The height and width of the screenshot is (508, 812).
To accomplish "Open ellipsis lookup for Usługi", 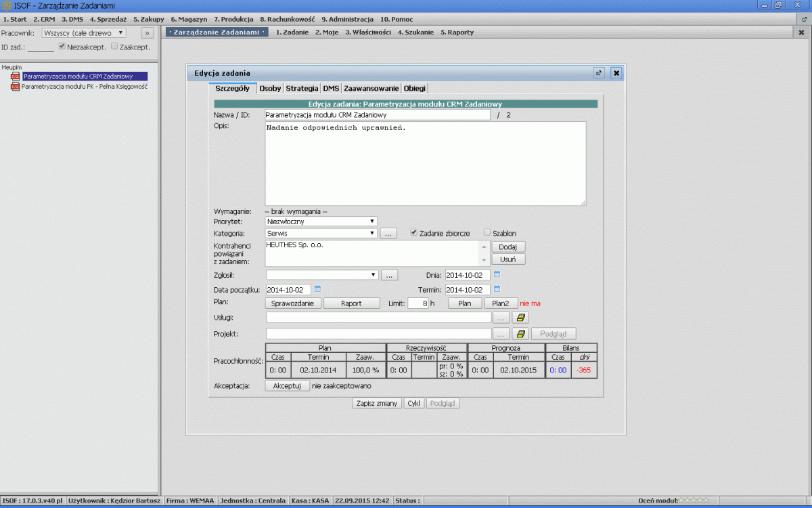I will 501,317.
